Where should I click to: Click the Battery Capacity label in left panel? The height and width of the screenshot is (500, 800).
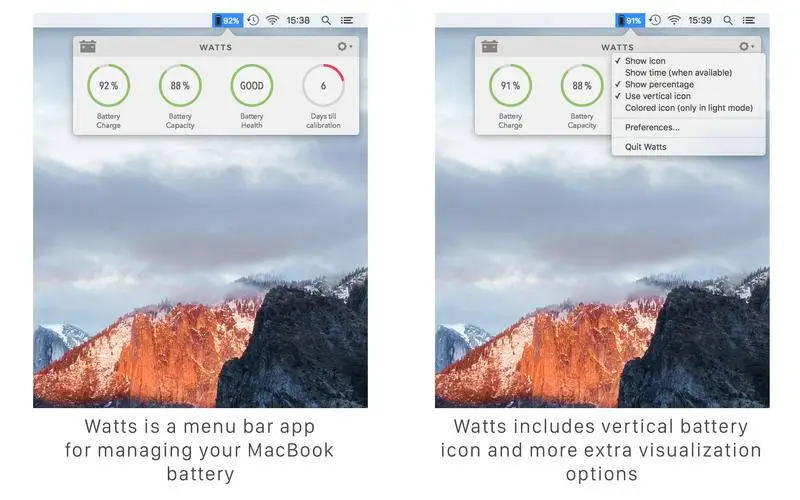point(180,121)
